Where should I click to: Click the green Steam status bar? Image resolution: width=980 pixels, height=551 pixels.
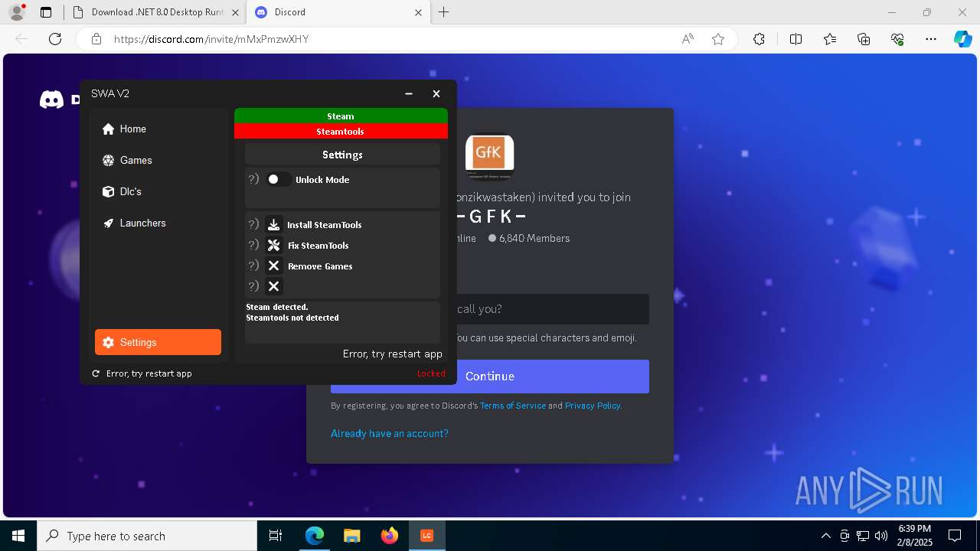(341, 116)
